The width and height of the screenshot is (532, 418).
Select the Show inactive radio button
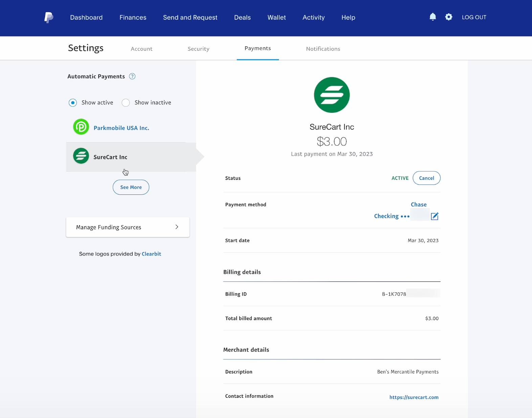[126, 103]
